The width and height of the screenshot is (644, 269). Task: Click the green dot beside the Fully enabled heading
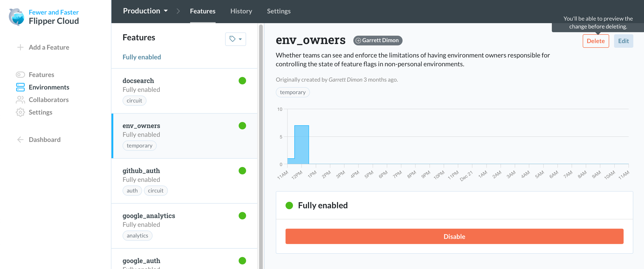tap(289, 206)
